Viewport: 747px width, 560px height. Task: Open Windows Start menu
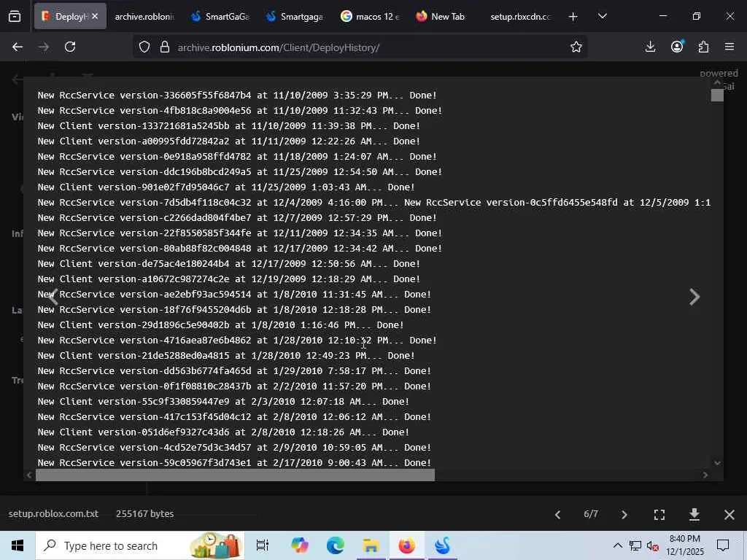tap(18, 545)
